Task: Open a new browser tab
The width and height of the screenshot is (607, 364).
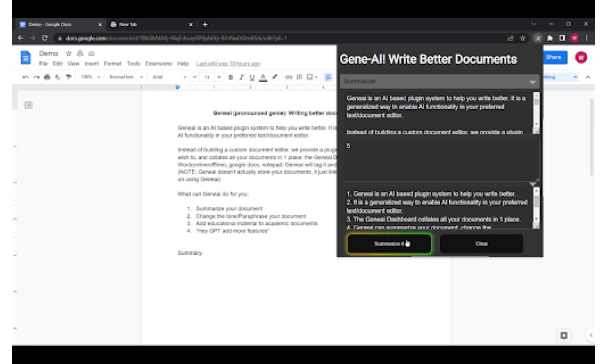Action: coord(205,24)
